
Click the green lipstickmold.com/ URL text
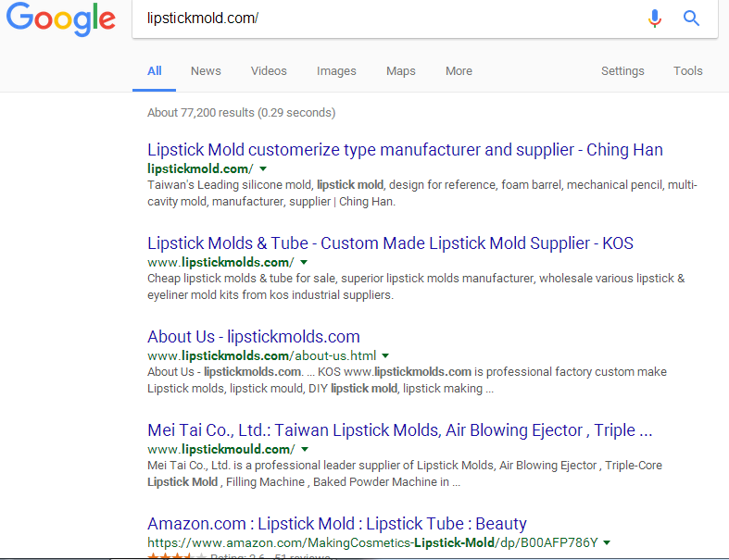200,168
